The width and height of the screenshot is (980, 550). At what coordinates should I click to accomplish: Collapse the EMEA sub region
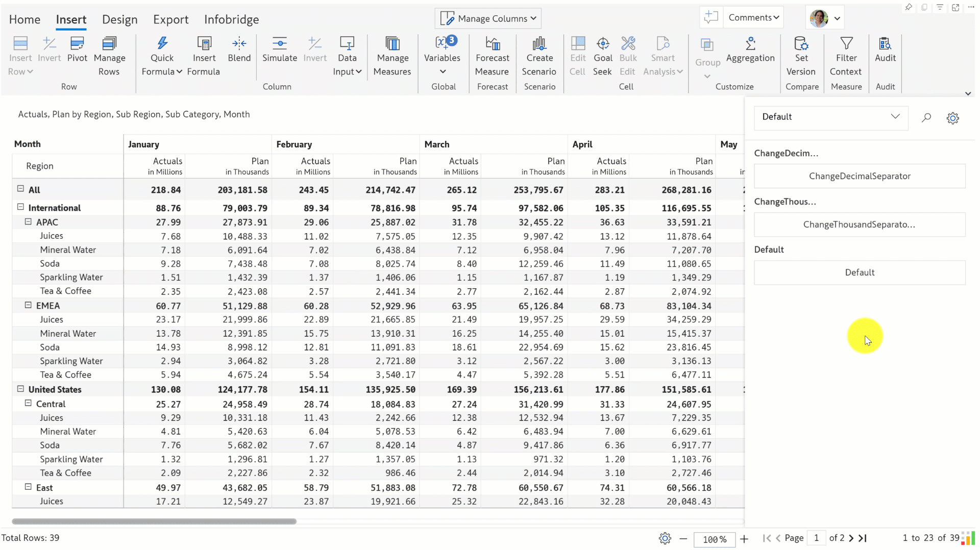[28, 305]
